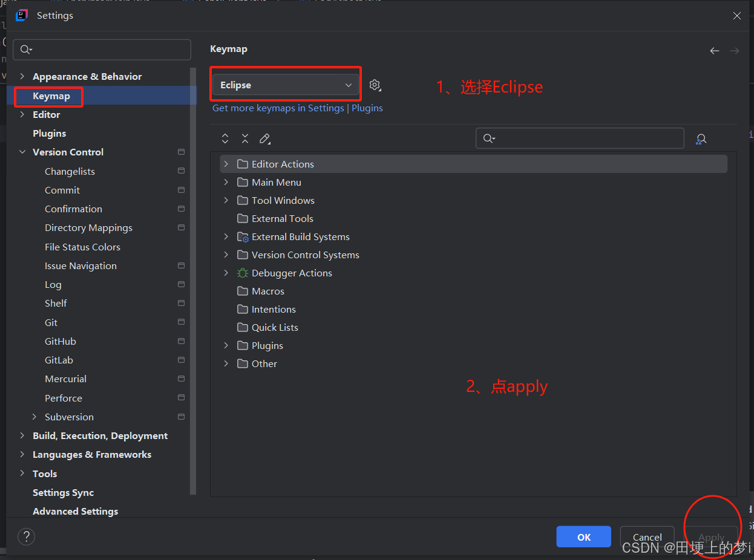
Task: Expand the Main Menu group
Action: pos(226,182)
